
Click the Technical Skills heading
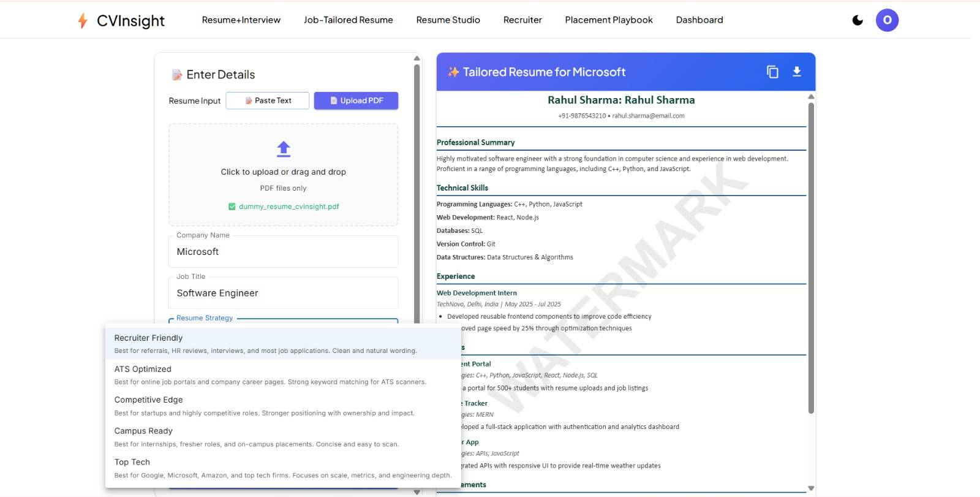[x=462, y=188]
